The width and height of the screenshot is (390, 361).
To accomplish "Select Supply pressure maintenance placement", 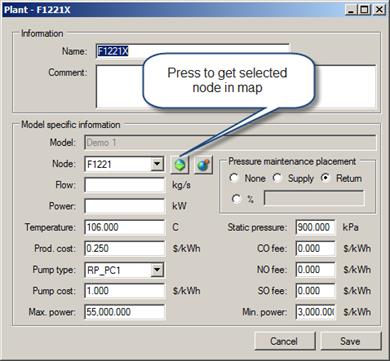I will click(278, 178).
